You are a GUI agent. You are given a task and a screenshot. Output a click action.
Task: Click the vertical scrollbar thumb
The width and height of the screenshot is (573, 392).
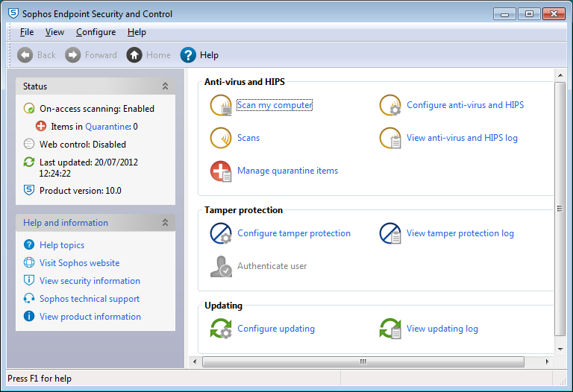click(560, 209)
